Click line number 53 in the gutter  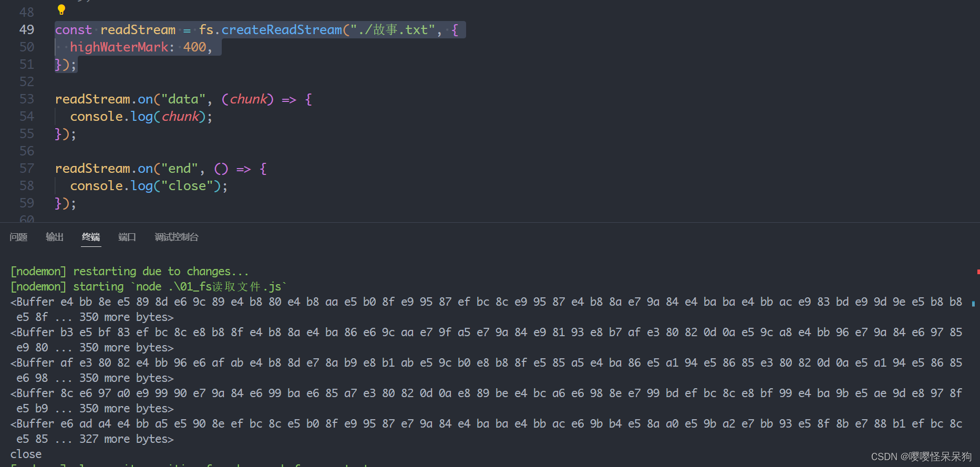[27, 99]
